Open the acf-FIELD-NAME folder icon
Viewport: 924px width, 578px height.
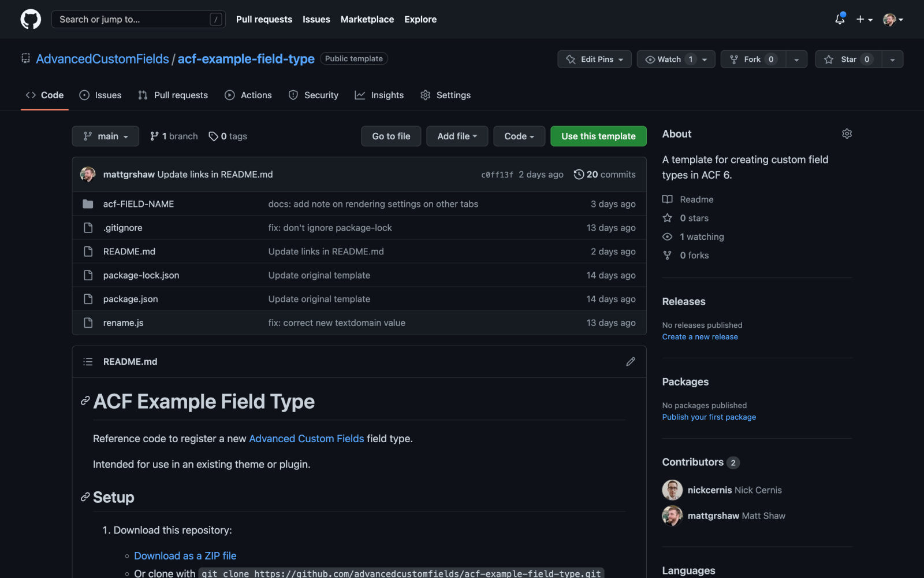88,203
